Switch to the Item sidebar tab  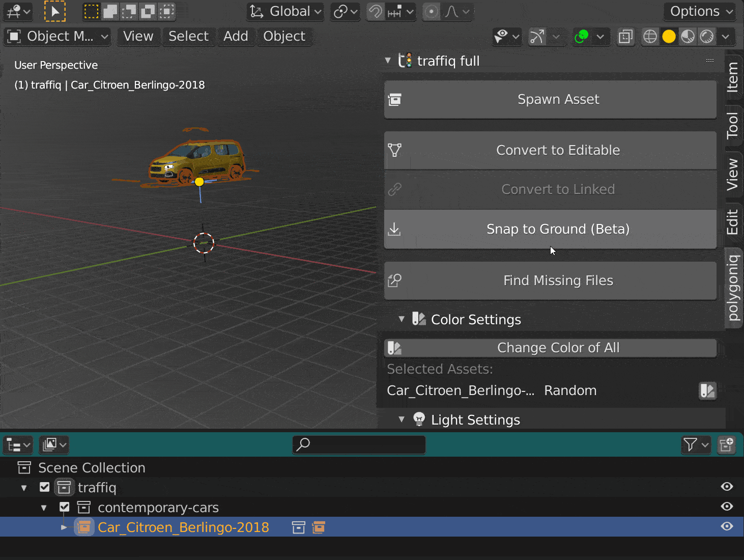(x=732, y=77)
